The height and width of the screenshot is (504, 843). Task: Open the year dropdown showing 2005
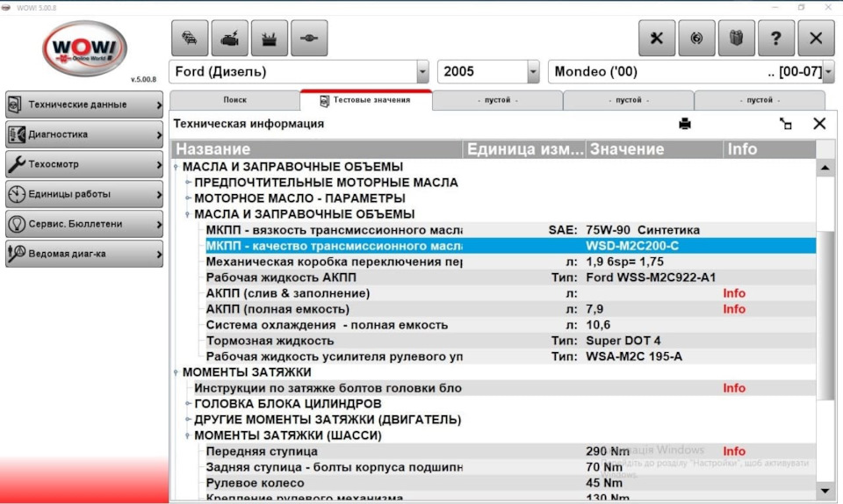pyautogui.click(x=533, y=71)
